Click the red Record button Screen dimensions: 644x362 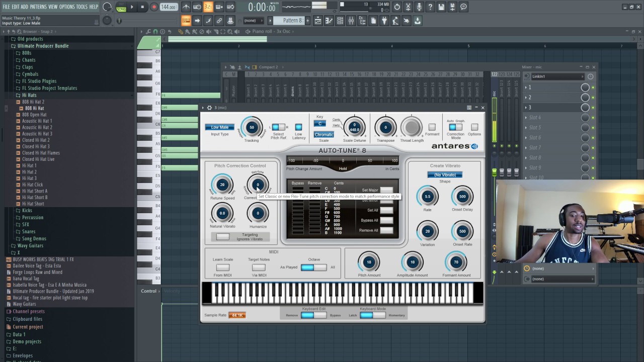154,7
